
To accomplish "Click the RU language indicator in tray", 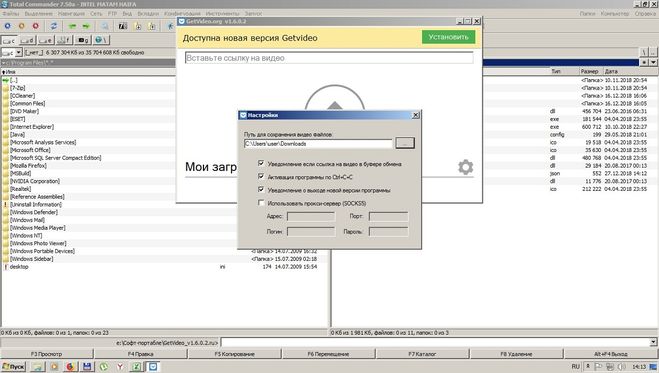I will (x=576, y=367).
